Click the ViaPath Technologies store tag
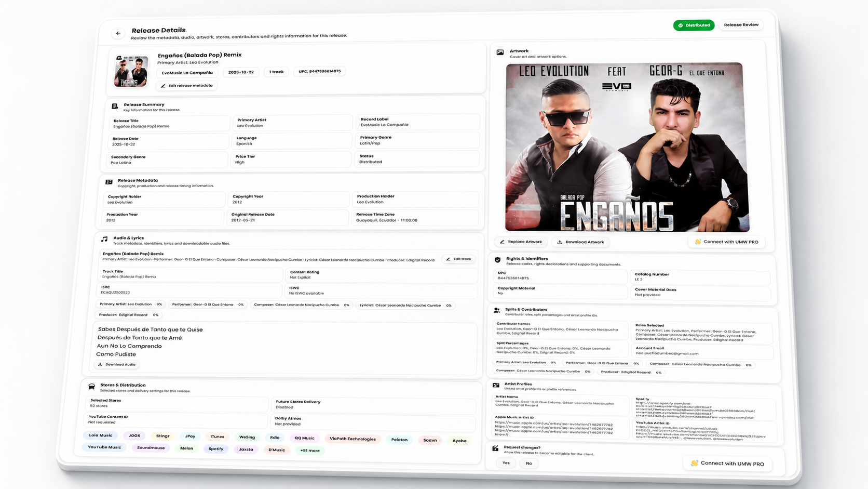The image size is (868, 489). pyautogui.click(x=352, y=439)
